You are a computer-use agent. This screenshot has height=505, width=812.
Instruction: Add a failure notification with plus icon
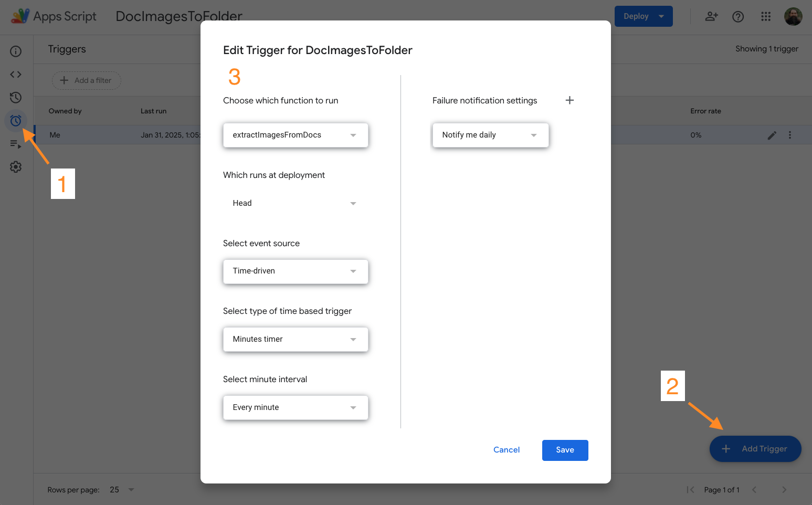pyautogui.click(x=570, y=100)
